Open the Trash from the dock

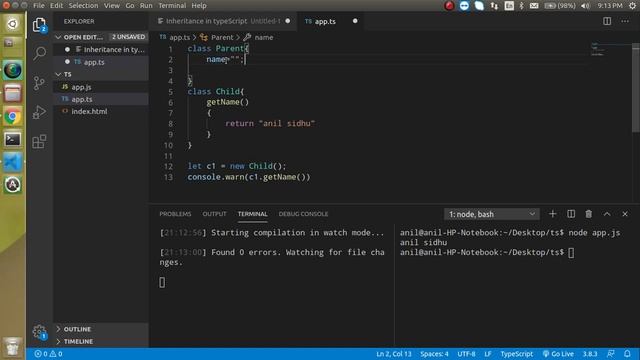click(x=13, y=347)
